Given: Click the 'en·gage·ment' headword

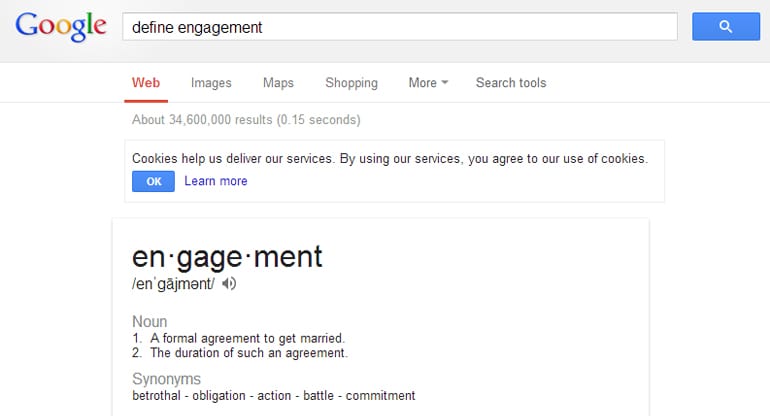Looking at the screenshot, I should pos(227,257).
